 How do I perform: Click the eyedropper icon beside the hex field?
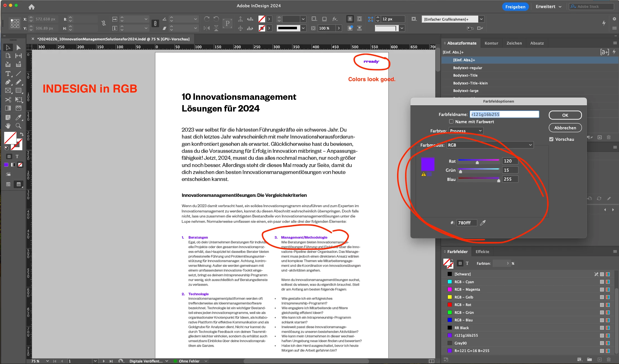point(483,223)
